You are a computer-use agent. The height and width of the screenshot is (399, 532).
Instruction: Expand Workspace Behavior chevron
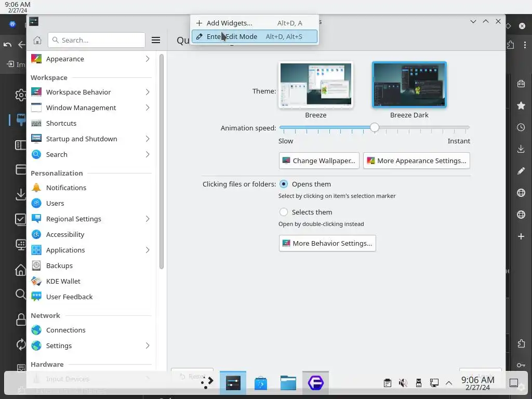point(148,92)
